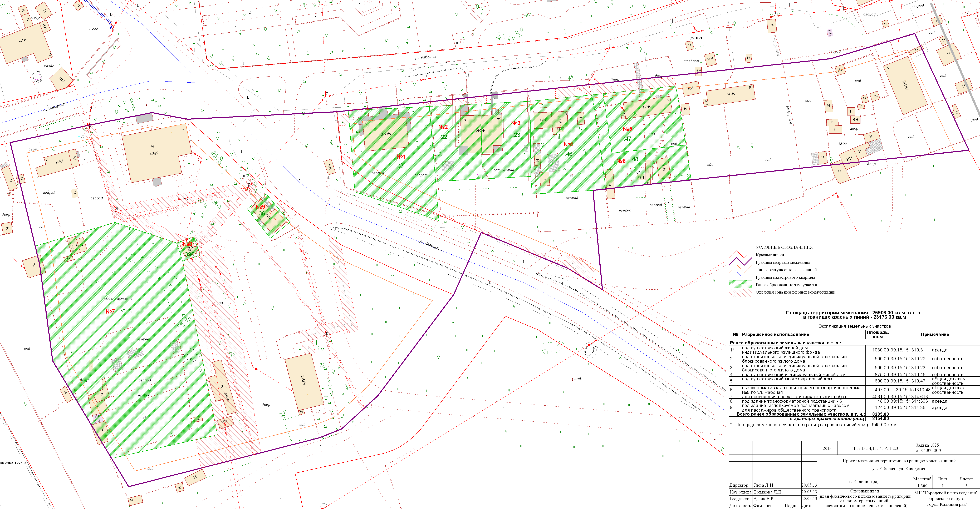Click the 'клуб' building on the map
This screenshot has height=509, width=980.
[x=154, y=153]
